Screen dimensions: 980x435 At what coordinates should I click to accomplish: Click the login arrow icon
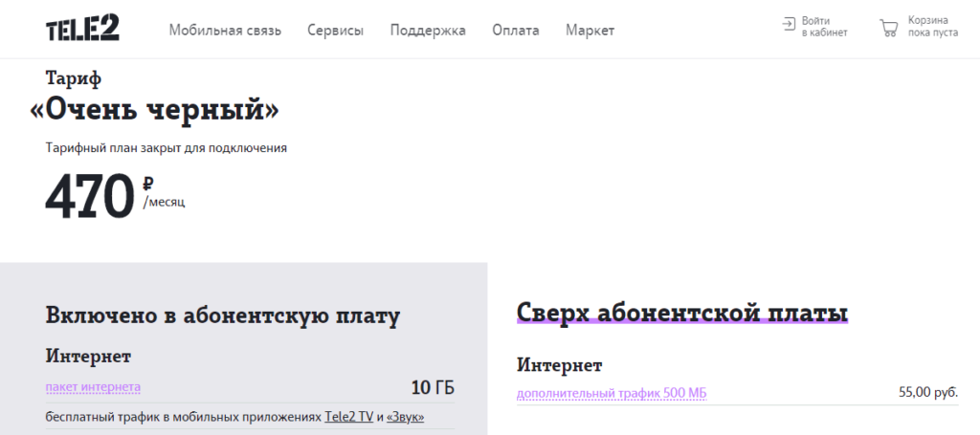coord(789,24)
